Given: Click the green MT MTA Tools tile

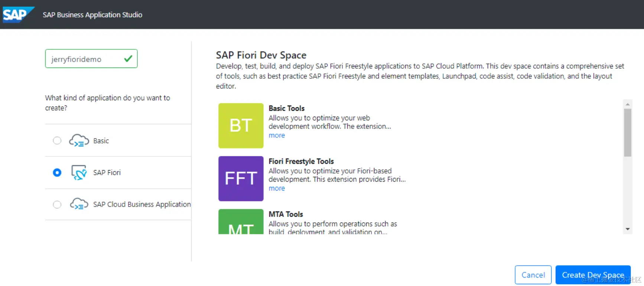Looking at the screenshot, I should click(241, 223).
